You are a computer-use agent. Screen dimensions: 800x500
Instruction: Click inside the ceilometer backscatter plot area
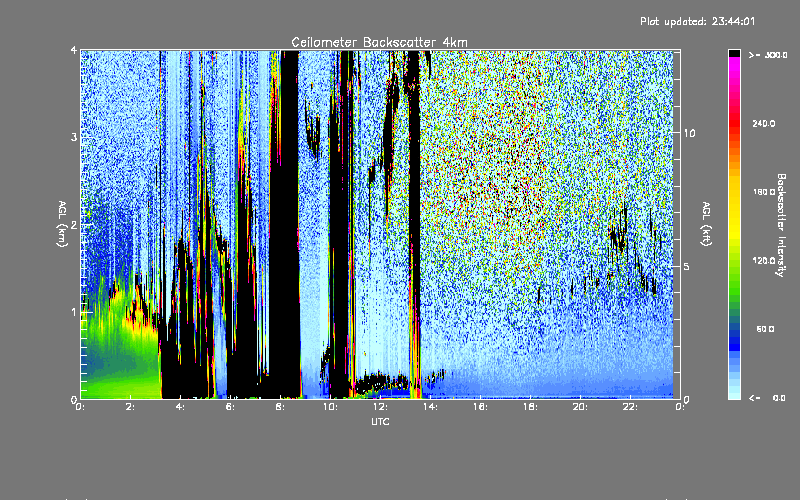(x=380, y=224)
